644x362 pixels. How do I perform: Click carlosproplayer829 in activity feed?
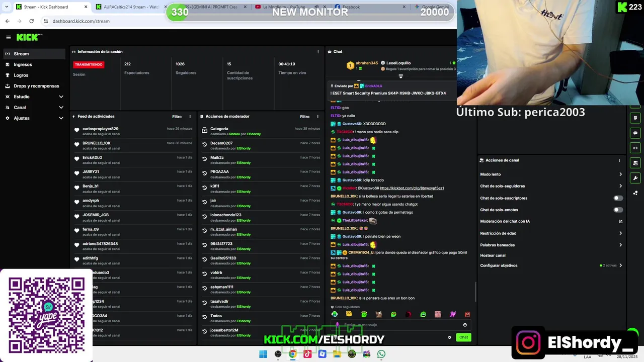click(x=100, y=129)
